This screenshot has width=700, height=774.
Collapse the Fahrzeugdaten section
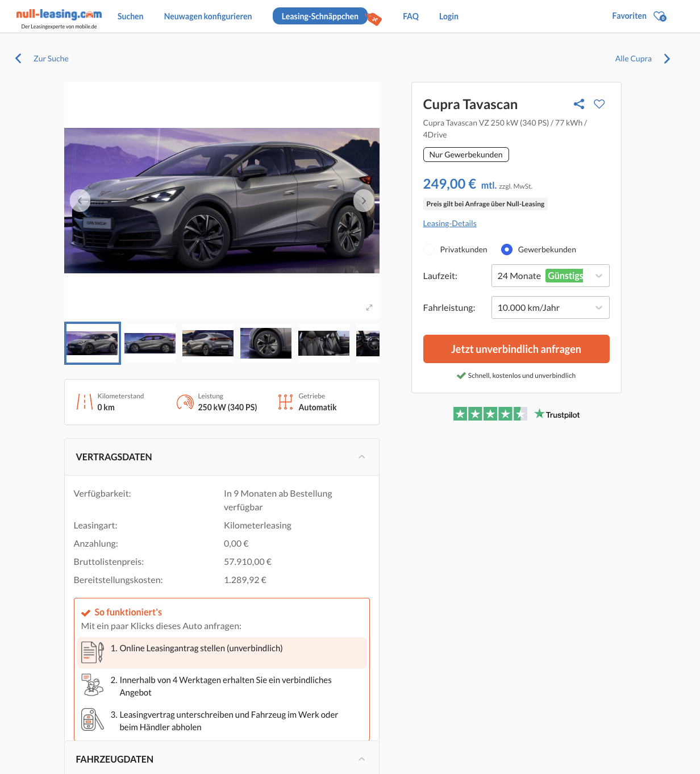(x=361, y=759)
